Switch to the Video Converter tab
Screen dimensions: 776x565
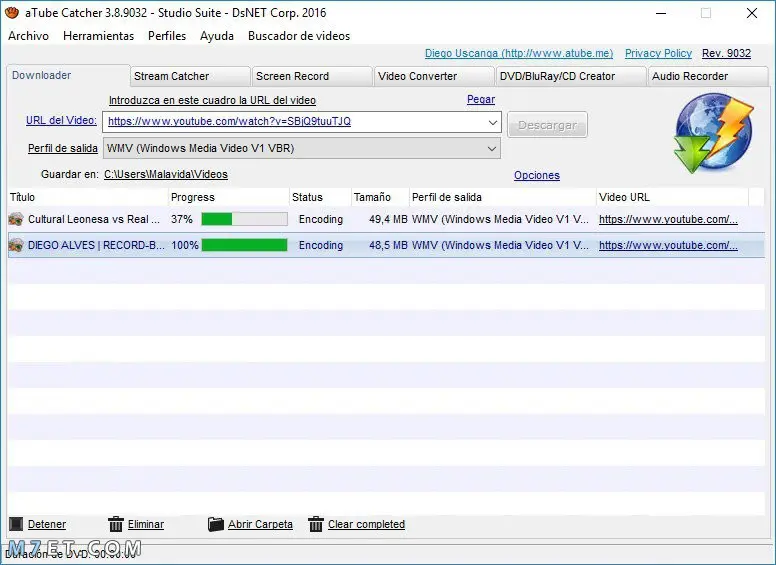pos(434,76)
